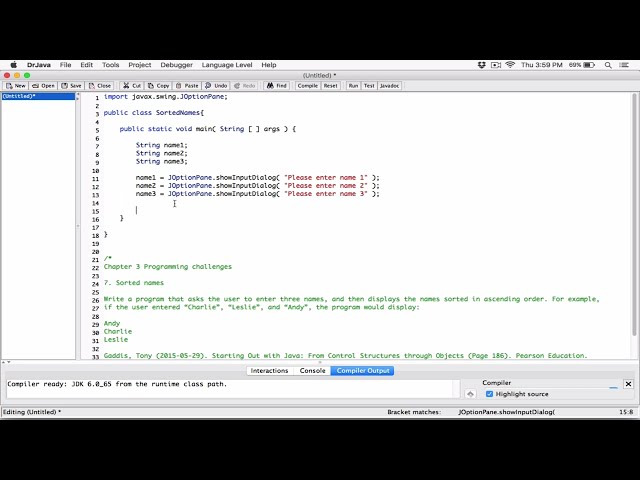
Task: Select the (Untitled)* document in the file list
Action: tap(39, 96)
